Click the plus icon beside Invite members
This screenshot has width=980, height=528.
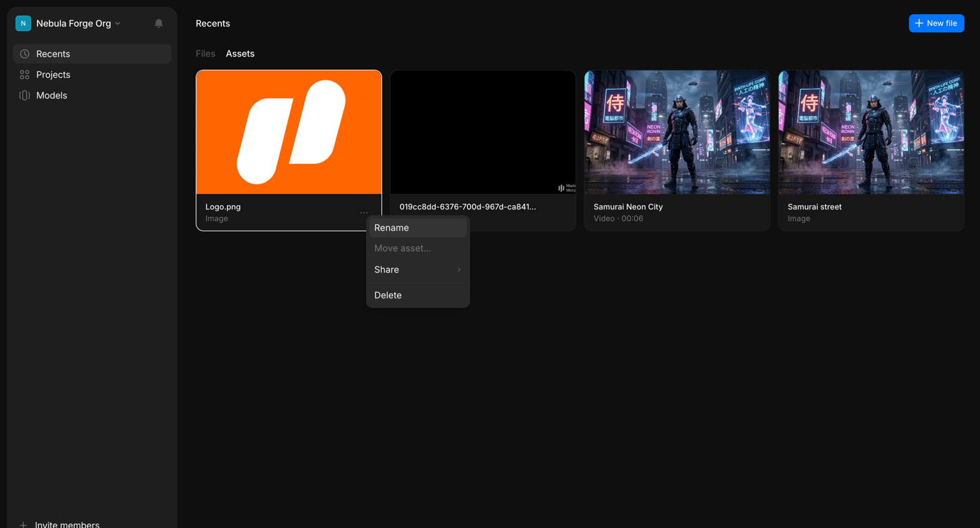(x=23, y=524)
